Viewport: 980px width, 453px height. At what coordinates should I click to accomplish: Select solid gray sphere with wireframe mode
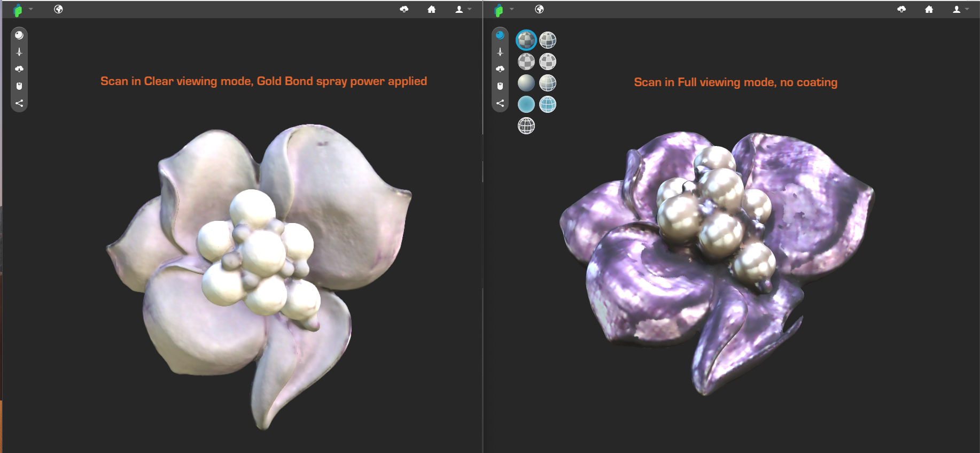pos(548,83)
